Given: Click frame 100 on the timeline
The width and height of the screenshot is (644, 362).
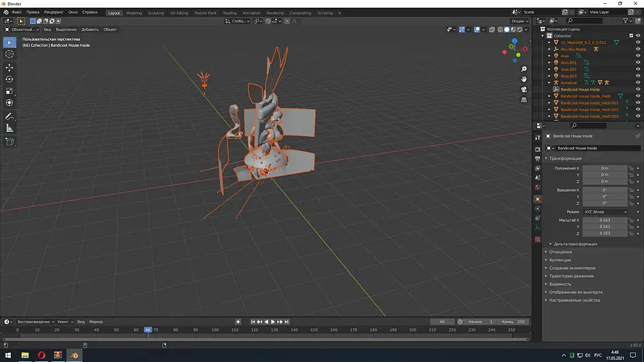Looking at the screenshot, I should [215, 330].
